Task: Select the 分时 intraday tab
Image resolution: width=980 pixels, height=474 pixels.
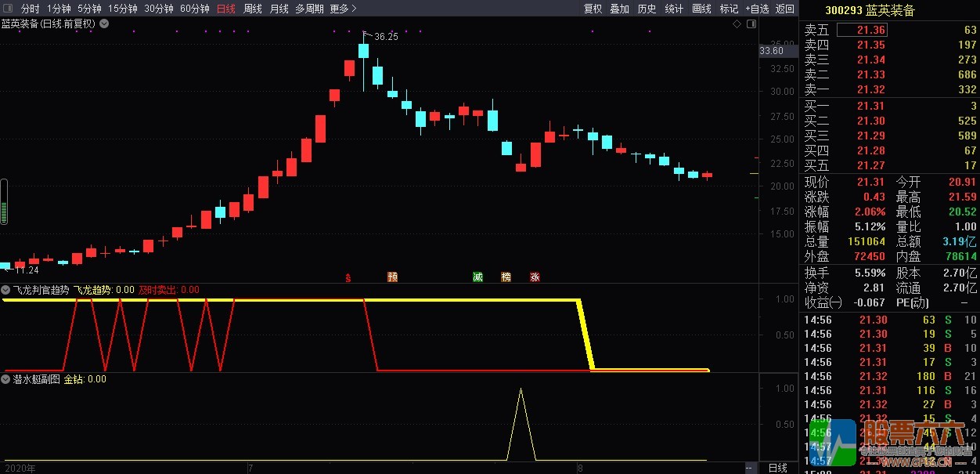Action: (x=30, y=9)
